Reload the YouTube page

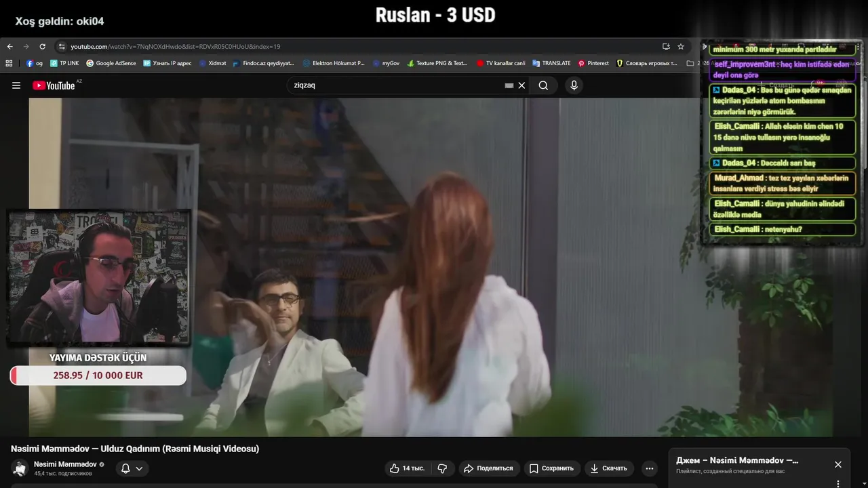point(42,47)
